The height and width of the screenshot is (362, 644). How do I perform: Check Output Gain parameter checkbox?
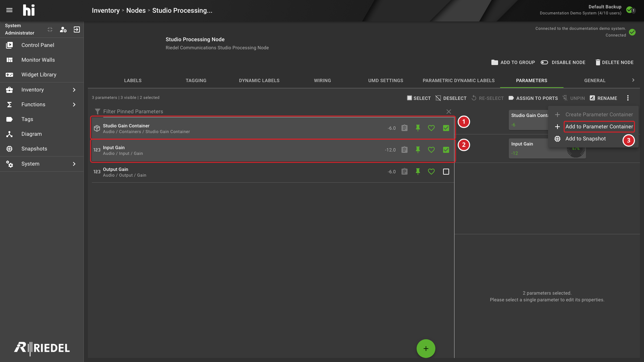tap(446, 172)
